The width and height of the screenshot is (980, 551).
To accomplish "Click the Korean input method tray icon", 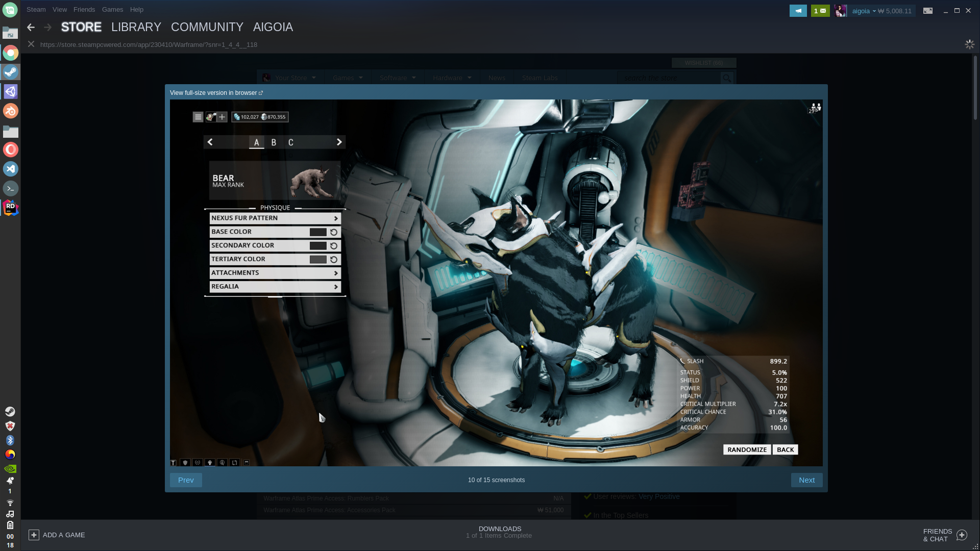I will [10, 454].
